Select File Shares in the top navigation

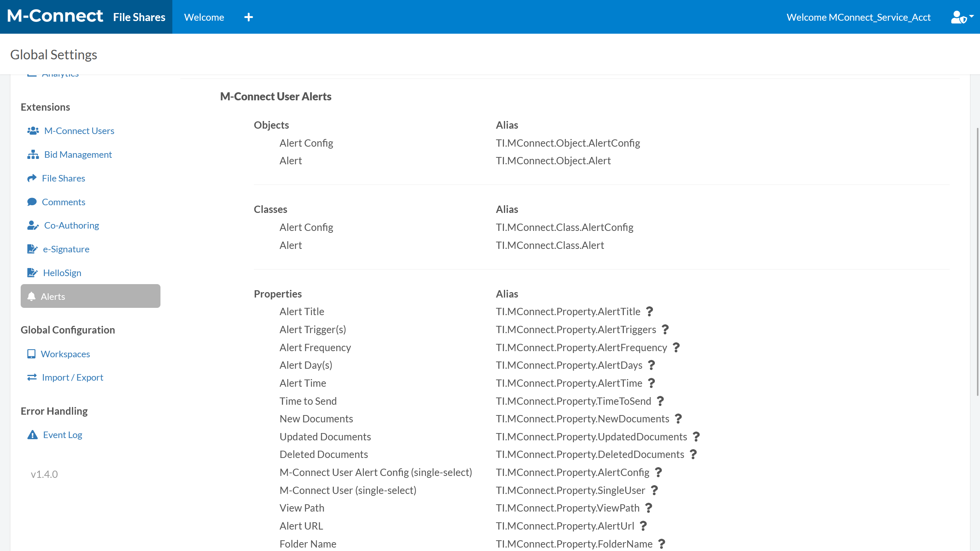[139, 17]
